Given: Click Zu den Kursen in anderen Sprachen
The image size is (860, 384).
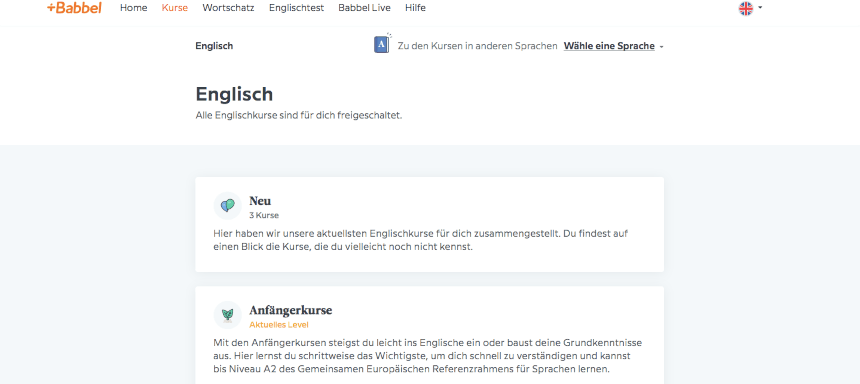Looking at the screenshot, I should (x=478, y=46).
